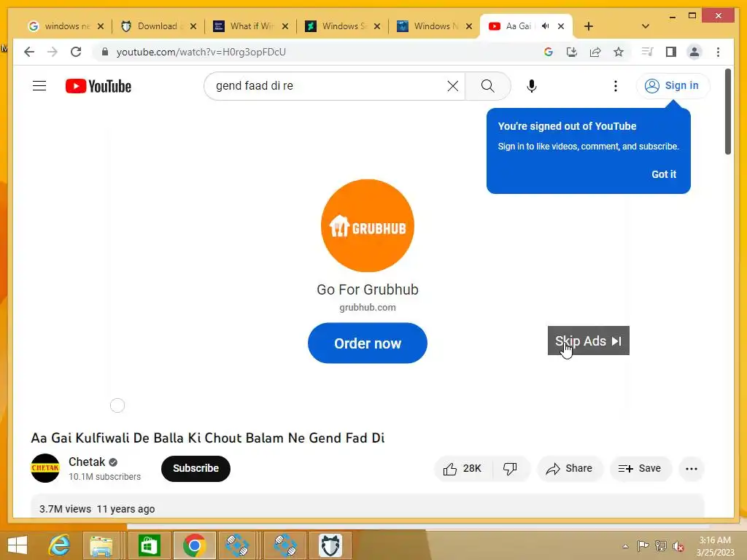747x560 pixels.
Task: Bookmark this tab with star
Action: [619, 52]
